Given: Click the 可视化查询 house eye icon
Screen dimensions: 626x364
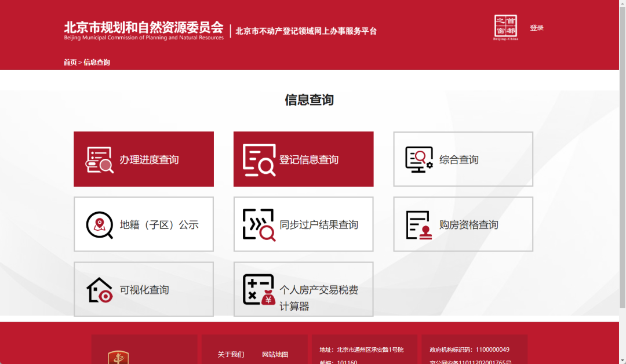Looking at the screenshot, I should (100, 290).
